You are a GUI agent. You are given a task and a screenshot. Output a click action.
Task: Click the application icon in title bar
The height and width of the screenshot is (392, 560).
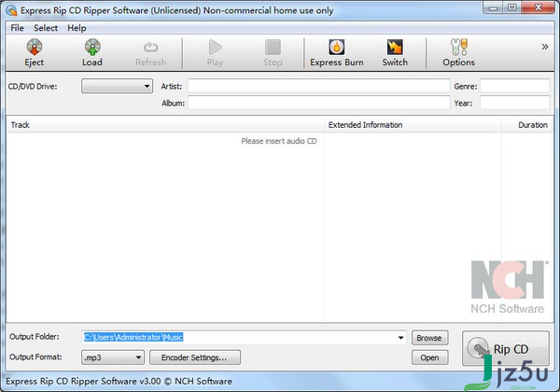11,10
